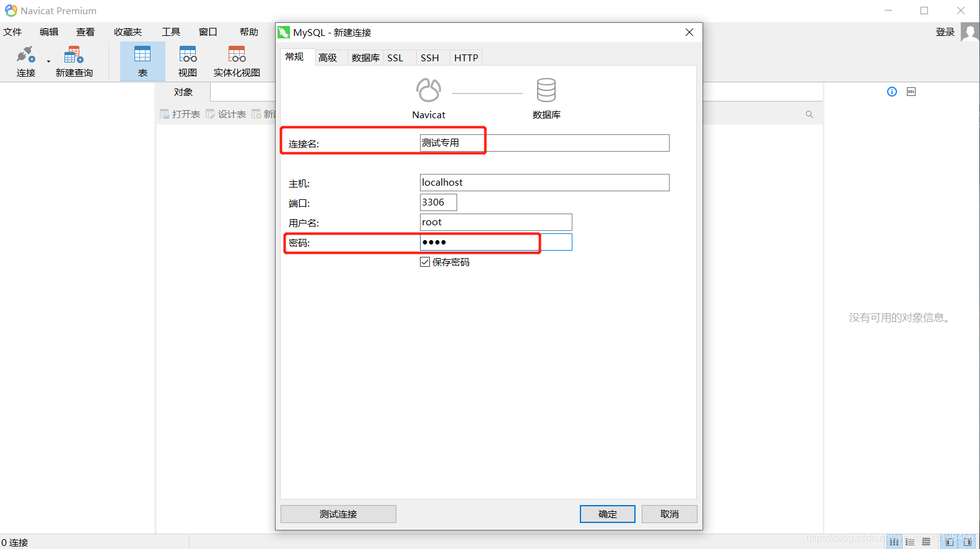Click the blue info icon in right panel
The height and width of the screenshot is (549, 980).
pos(892,92)
